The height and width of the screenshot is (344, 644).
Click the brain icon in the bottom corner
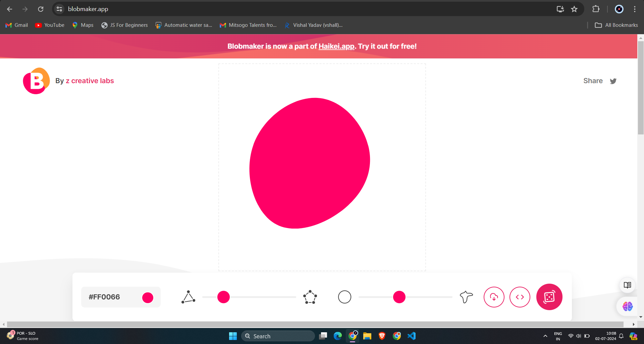[x=627, y=306]
